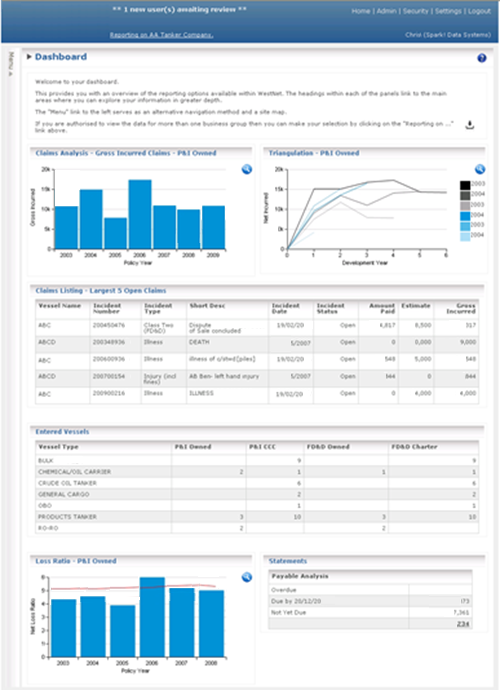Click the palest blue Triangulation legend swatch
This screenshot has height=690, width=500.
[465, 237]
